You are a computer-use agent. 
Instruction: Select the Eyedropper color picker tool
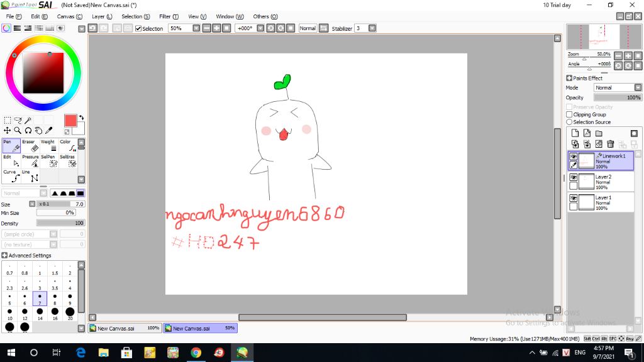coord(48,131)
